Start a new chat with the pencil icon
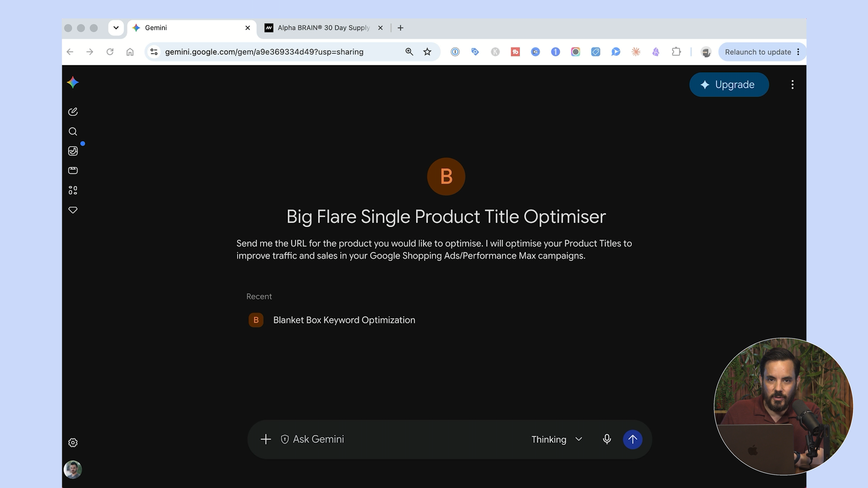Image resolution: width=868 pixels, height=488 pixels. 73,111
